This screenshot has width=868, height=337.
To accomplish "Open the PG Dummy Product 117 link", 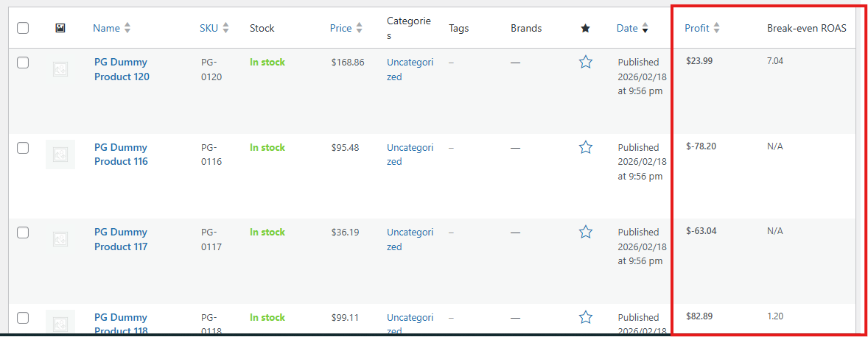I will click(121, 239).
